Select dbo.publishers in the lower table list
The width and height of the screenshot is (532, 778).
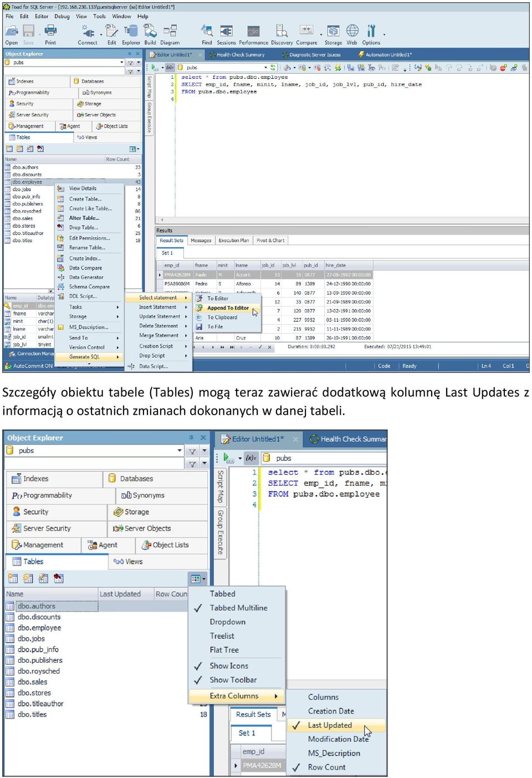click(40, 660)
